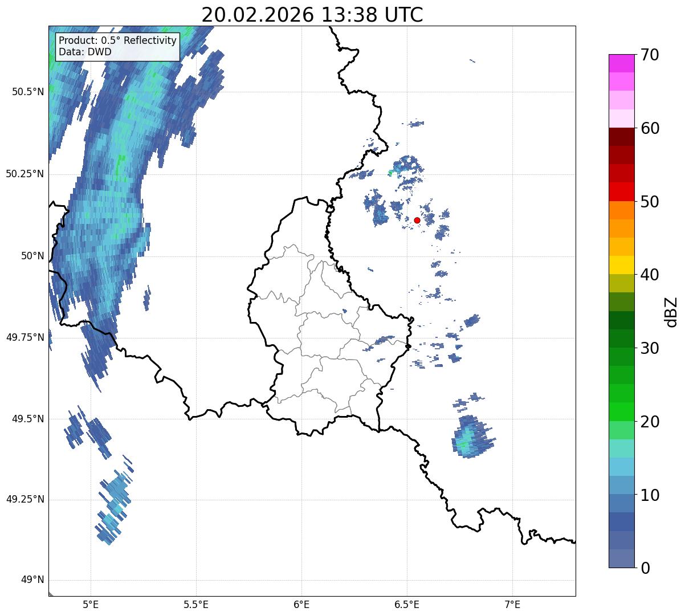The width and height of the screenshot is (685, 616).
Task: Click the red station marker dot
Action: (x=417, y=220)
